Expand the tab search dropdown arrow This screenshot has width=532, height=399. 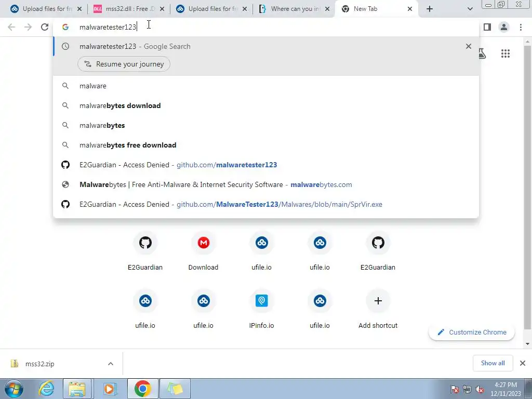[470, 9]
